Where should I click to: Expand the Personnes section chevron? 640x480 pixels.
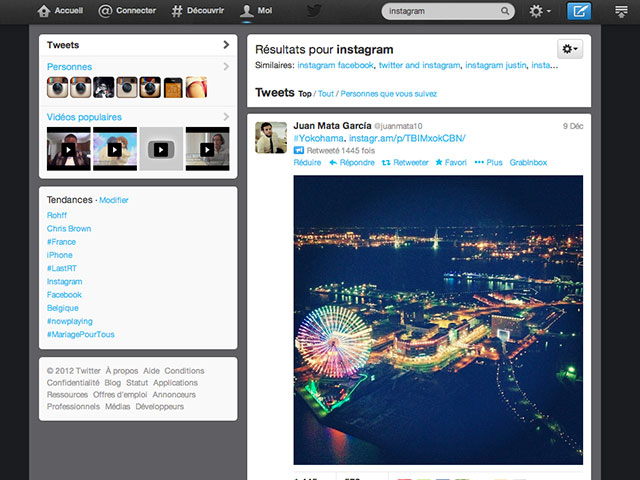coord(226,66)
